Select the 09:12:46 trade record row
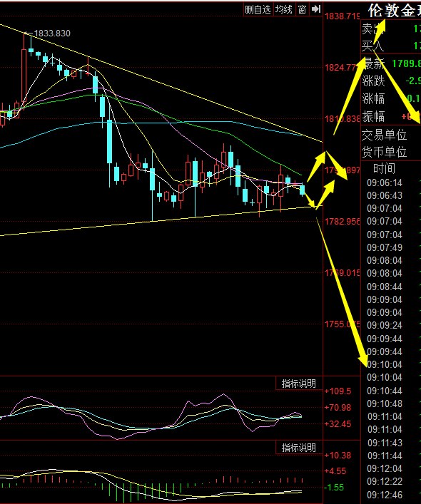 (391, 495)
